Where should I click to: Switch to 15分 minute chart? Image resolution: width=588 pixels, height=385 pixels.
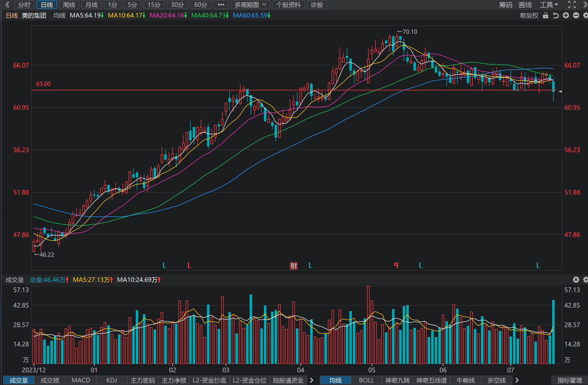pyautogui.click(x=154, y=5)
